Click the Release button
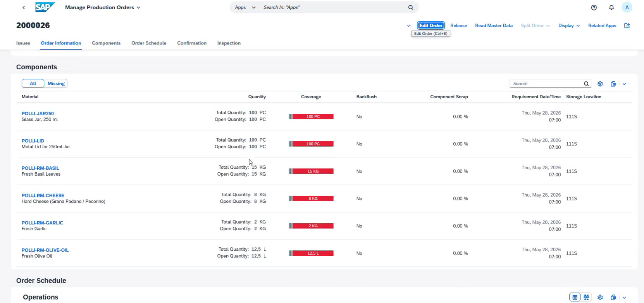The height and width of the screenshot is (303, 644). [458, 26]
